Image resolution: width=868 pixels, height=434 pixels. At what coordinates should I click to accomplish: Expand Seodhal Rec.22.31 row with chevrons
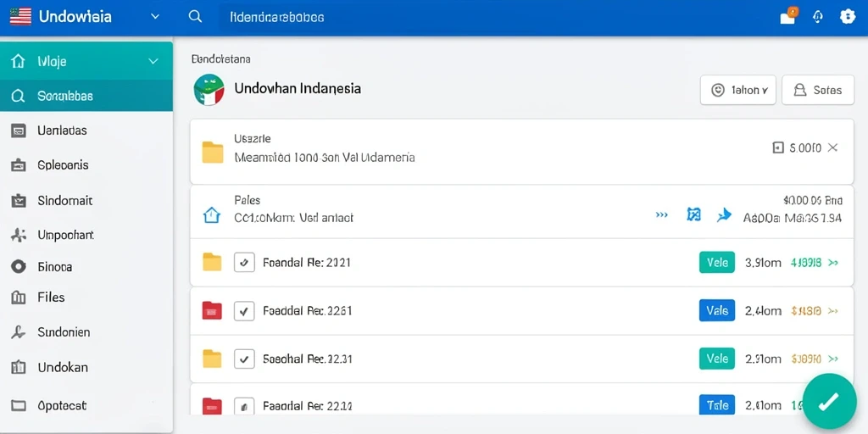pyautogui.click(x=832, y=359)
